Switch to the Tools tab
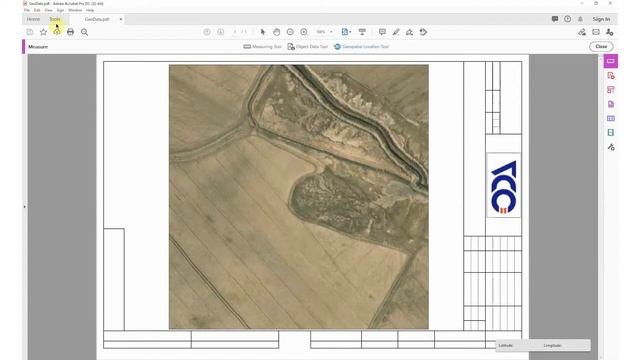640x360 pixels. [55, 19]
